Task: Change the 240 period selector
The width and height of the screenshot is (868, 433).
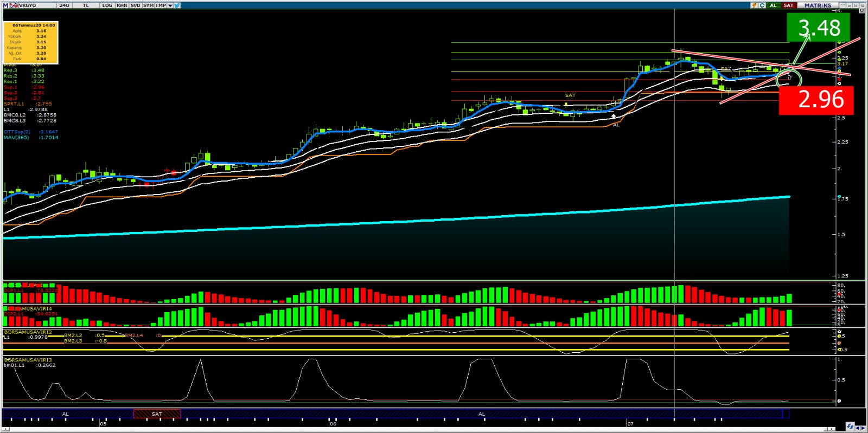Action: click(65, 5)
